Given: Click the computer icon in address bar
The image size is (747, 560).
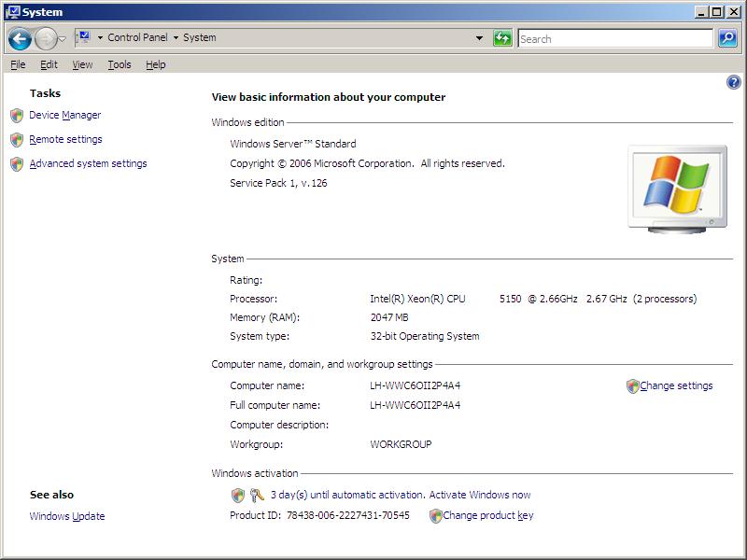Looking at the screenshot, I should pos(83,37).
